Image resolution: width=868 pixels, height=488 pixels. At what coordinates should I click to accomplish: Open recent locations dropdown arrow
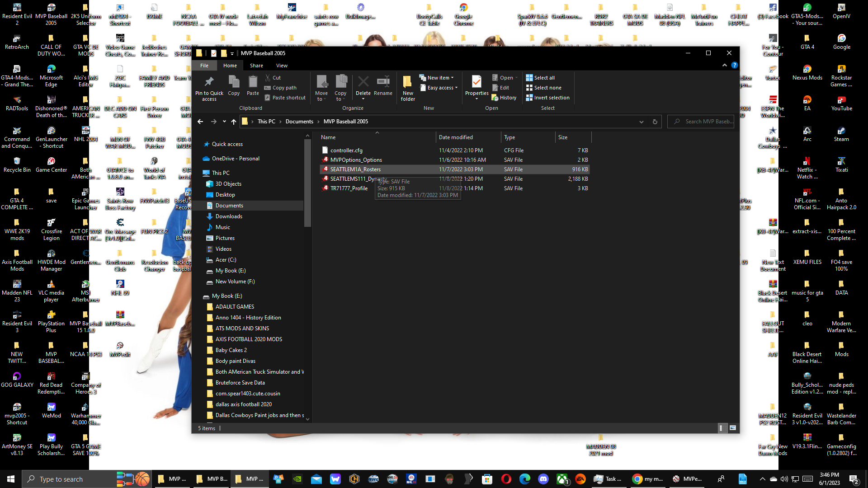coord(224,122)
